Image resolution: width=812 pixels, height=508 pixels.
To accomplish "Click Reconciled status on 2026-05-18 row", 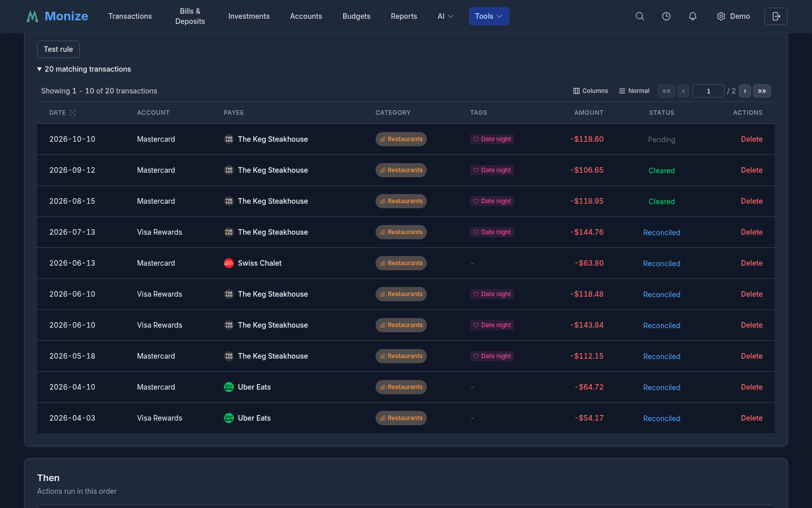I will click(661, 357).
